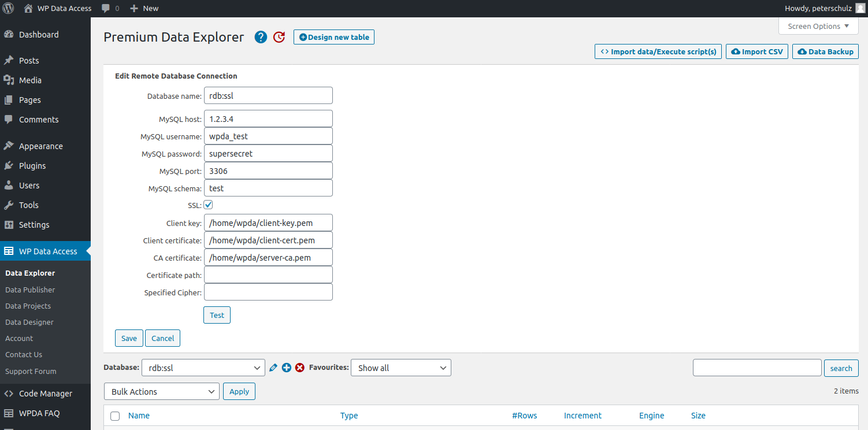Open Data Publisher submenu item

[30, 290]
